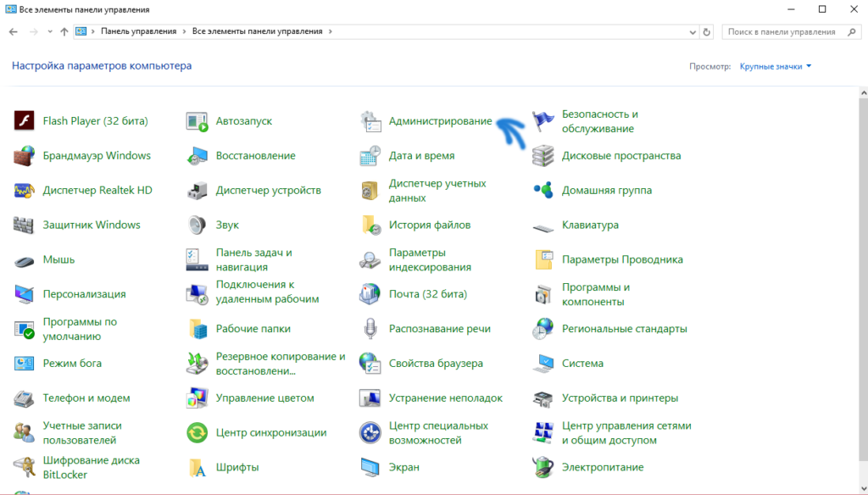Image resolution: width=868 pixels, height=495 pixels.
Task: Open the Звук speaker icon
Action: (197, 225)
